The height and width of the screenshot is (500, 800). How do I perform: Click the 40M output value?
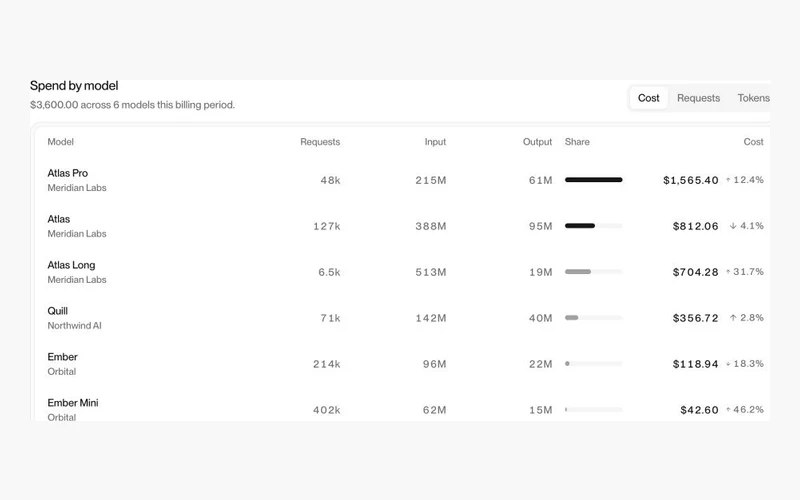click(x=540, y=318)
